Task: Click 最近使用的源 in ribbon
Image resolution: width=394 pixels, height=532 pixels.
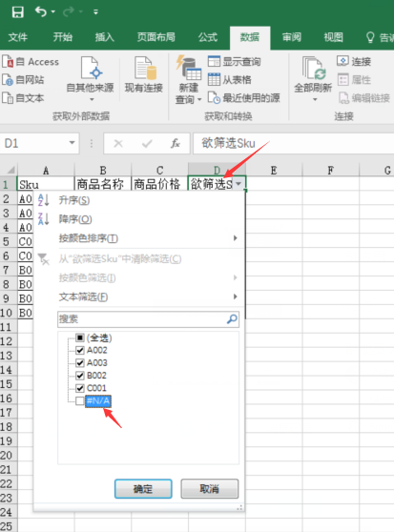Action: [x=243, y=98]
